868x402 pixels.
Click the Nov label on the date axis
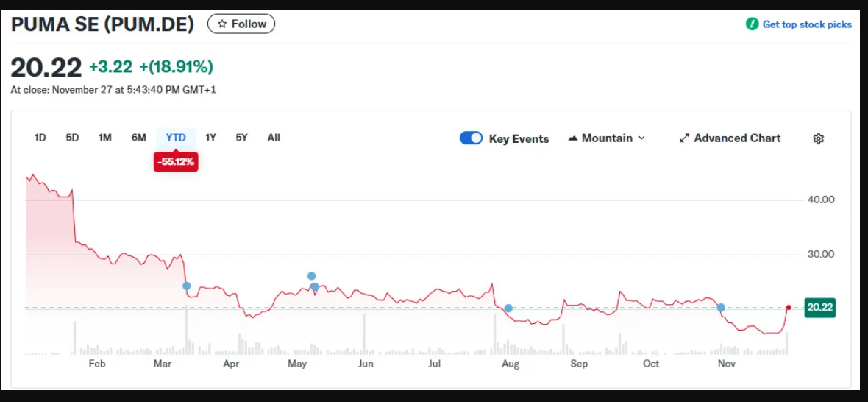(726, 364)
